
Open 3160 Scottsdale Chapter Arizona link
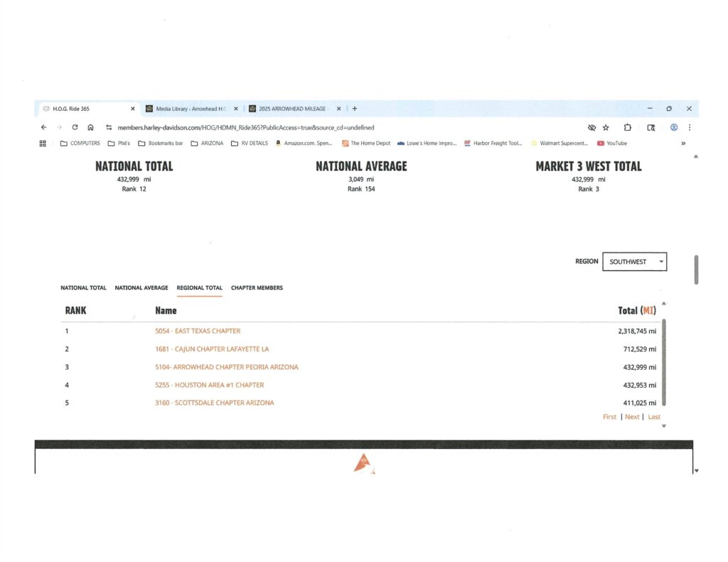[215, 403]
